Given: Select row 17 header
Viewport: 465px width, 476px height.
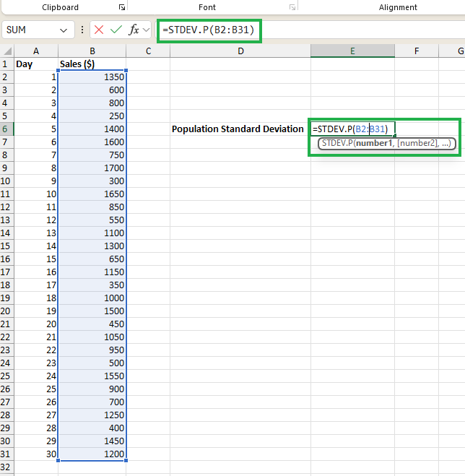Looking at the screenshot, I should (6, 272).
